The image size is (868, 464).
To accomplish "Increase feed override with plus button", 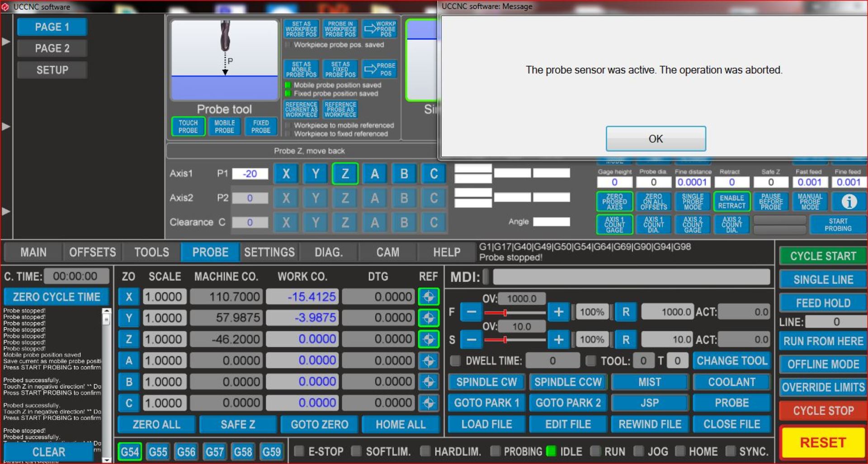I will [x=558, y=312].
